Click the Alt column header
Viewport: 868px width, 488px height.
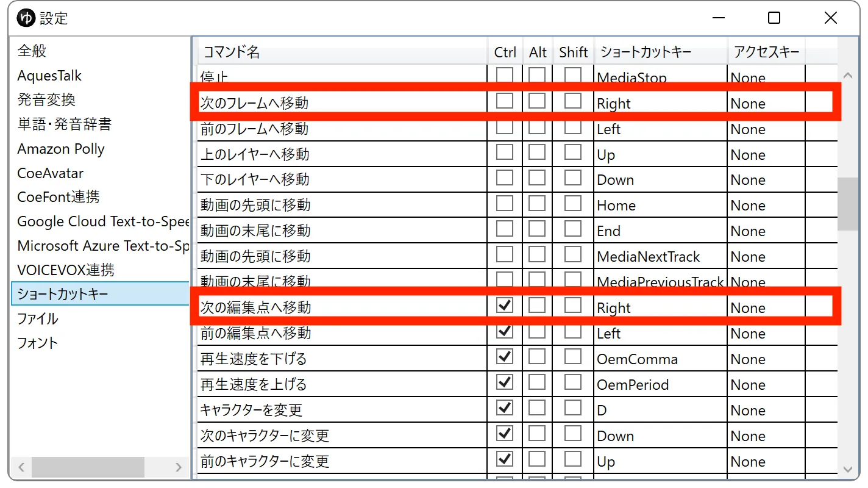pyautogui.click(x=538, y=52)
